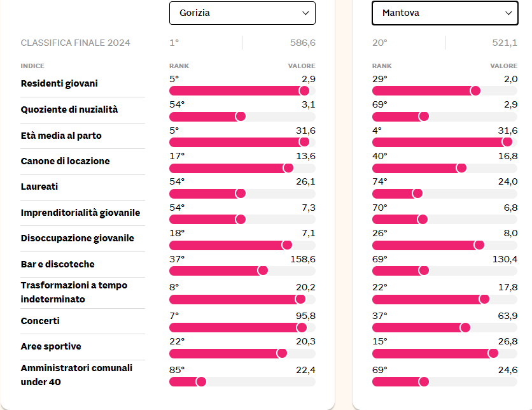Click Trasformazioni a tempo indeterminato label
Image resolution: width=532 pixels, height=410 pixels.
coord(74,292)
